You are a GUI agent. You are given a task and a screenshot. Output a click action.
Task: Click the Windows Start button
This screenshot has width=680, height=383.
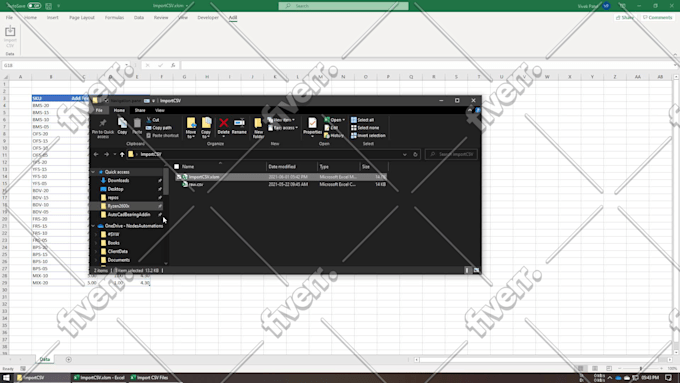click(6, 377)
